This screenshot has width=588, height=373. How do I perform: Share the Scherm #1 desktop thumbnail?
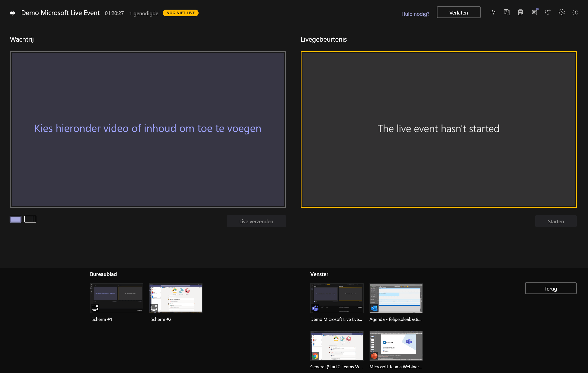tap(117, 298)
